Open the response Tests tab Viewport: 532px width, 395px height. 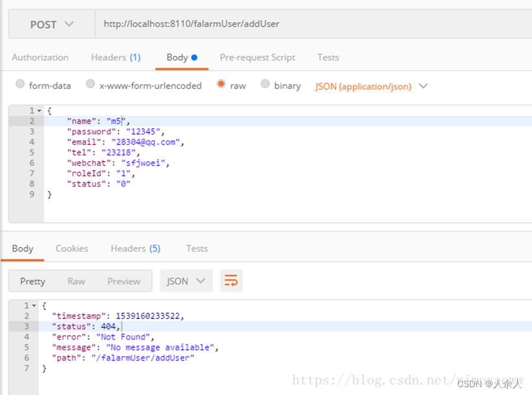tap(197, 248)
